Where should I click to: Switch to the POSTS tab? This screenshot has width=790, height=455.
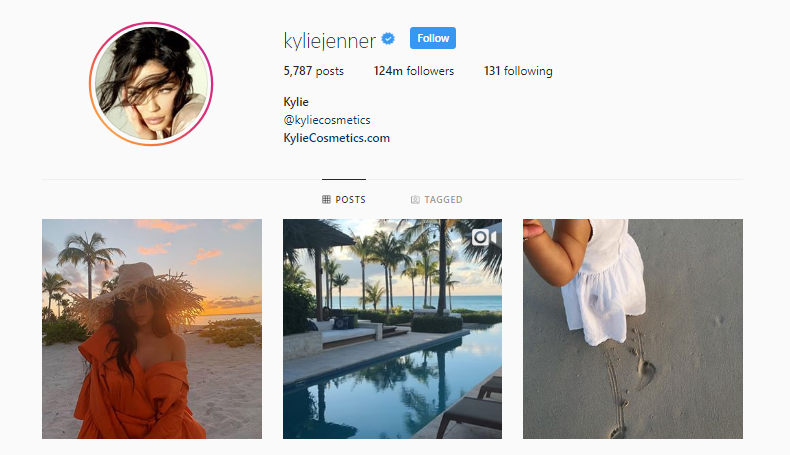[344, 200]
